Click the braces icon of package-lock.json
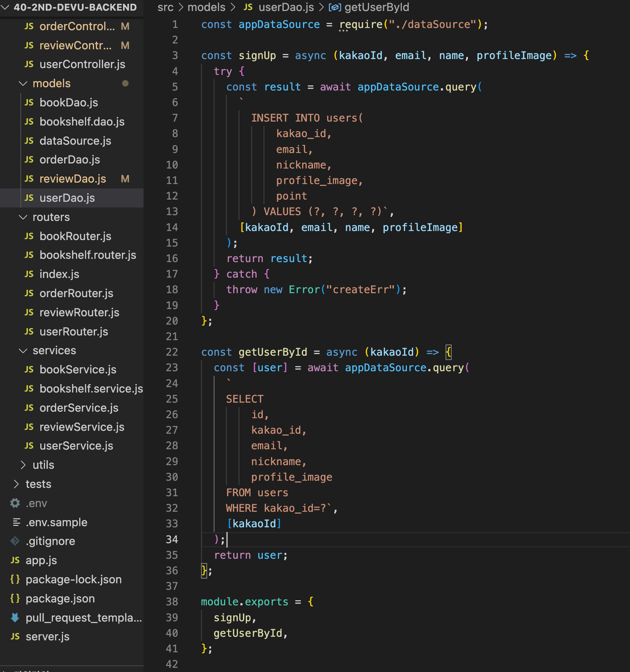630x672 pixels. 15,579
